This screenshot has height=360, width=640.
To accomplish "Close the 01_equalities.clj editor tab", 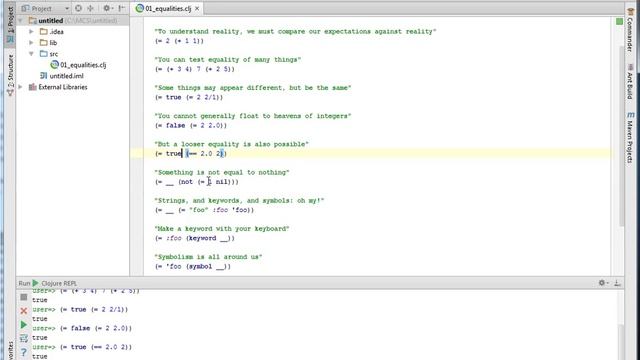I will tap(197, 8).
